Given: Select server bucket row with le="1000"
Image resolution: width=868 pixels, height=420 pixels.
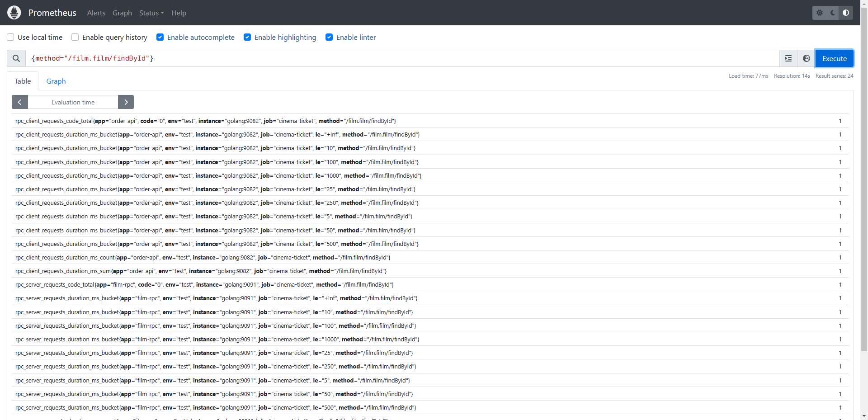Looking at the screenshot, I should click(x=430, y=339).
